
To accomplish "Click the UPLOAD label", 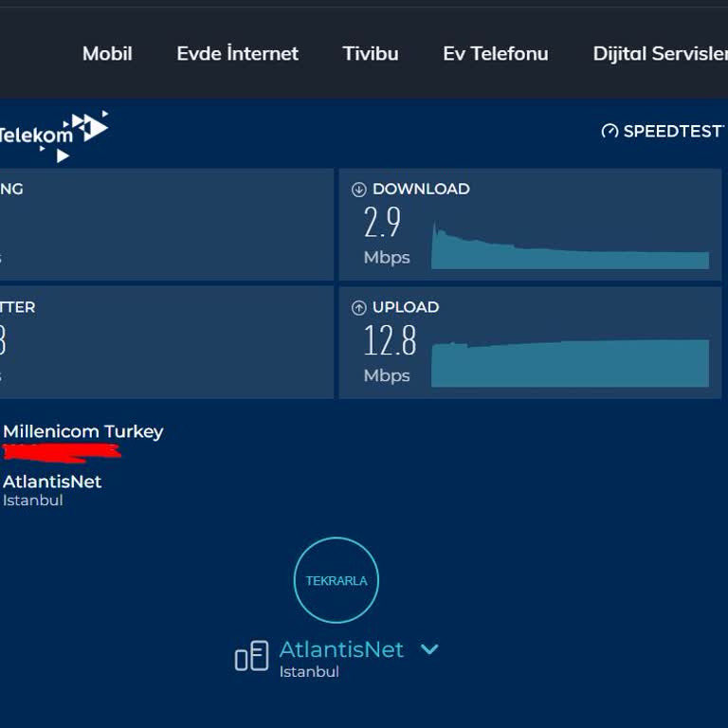I will [406, 307].
